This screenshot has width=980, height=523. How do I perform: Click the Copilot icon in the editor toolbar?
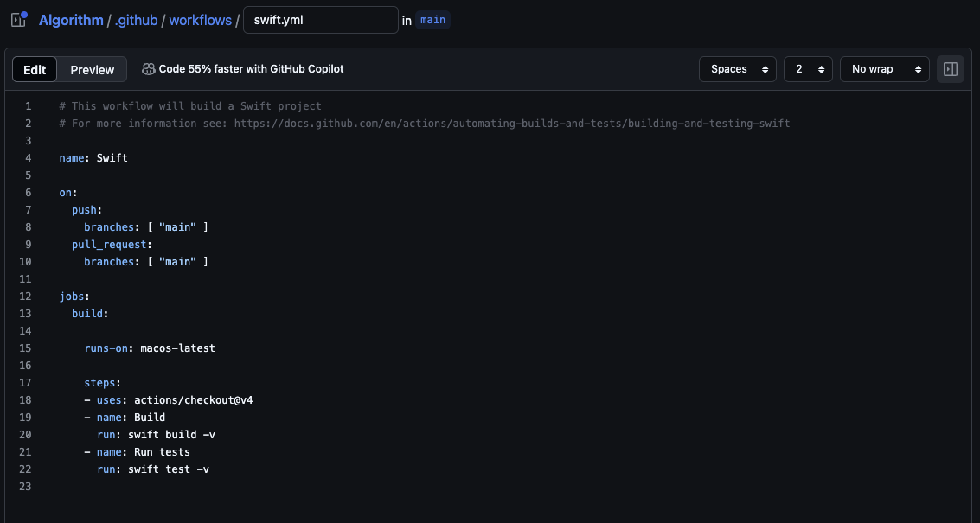pos(148,69)
